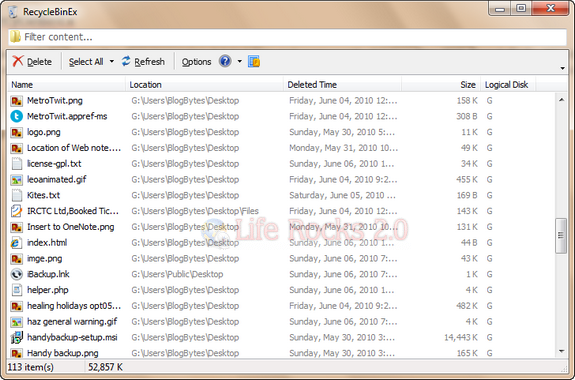Click the 52,857 K status bar total

pyautogui.click(x=106, y=367)
